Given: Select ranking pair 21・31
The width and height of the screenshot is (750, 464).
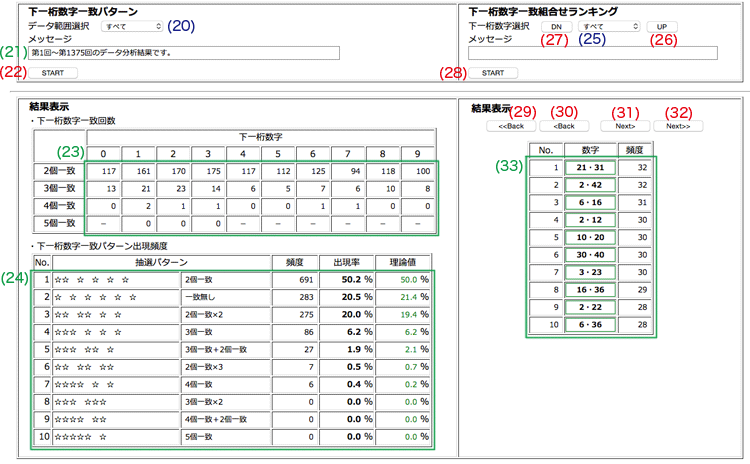Looking at the screenshot, I should coord(590,167).
